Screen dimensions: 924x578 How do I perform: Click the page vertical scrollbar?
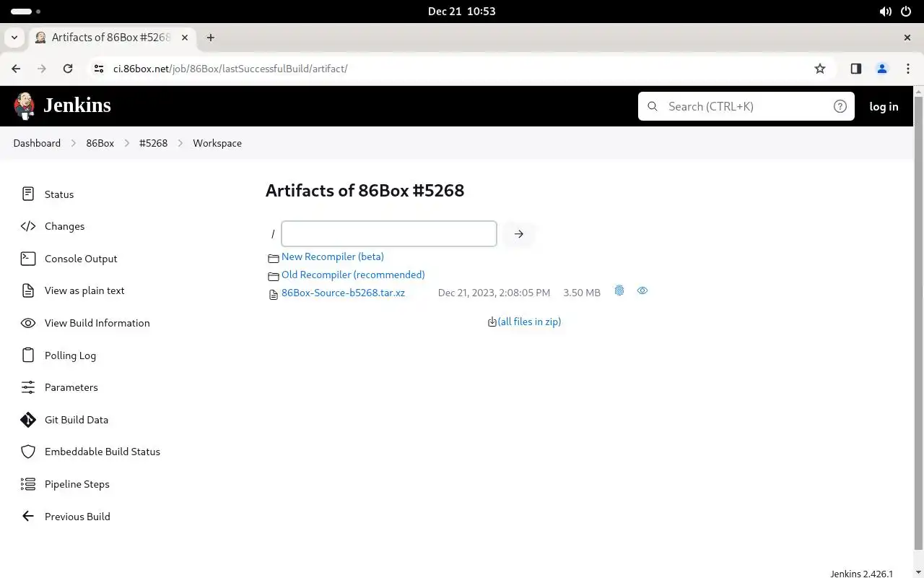pyautogui.click(x=918, y=322)
